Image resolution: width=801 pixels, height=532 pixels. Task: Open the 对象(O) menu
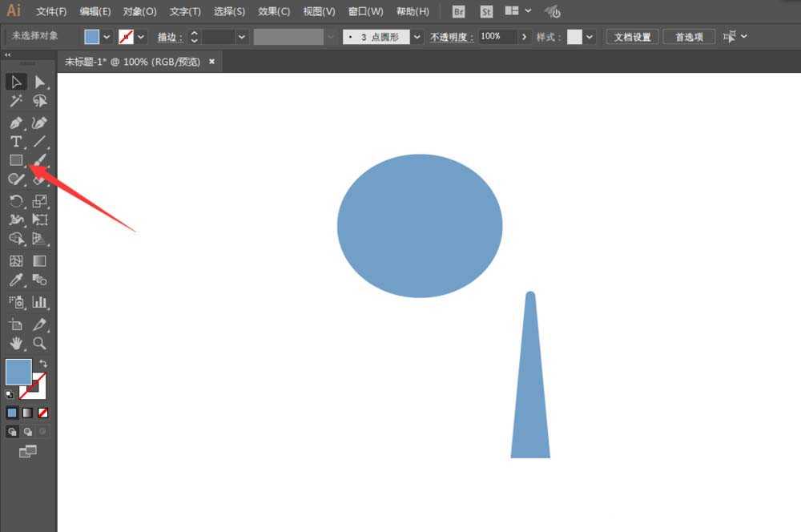tap(139, 11)
